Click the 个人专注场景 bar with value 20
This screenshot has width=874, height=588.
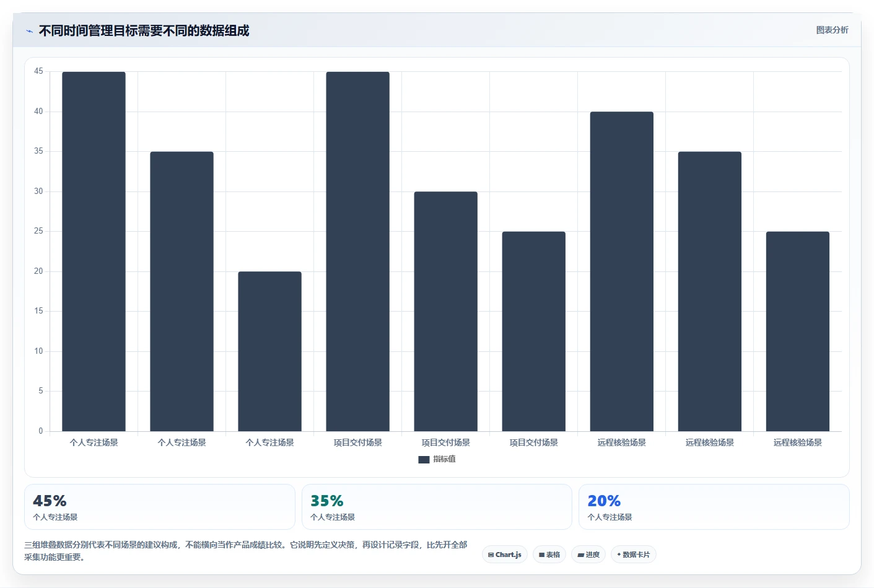pyautogui.click(x=269, y=351)
